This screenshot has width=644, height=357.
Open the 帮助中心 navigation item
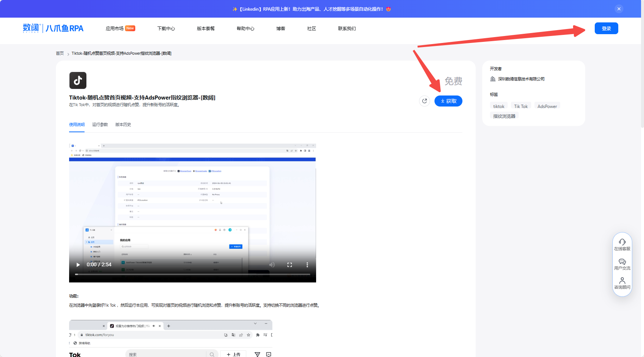(246, 28)
